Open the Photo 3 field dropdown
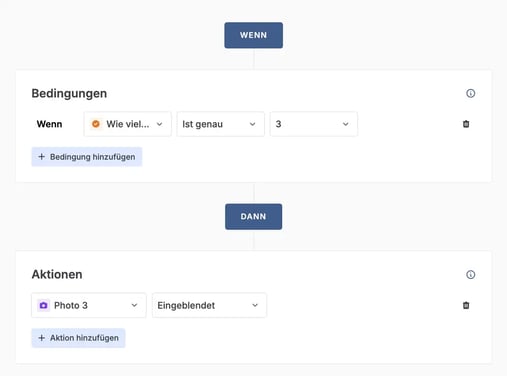The width and height of the screenshot is (507, 376). [89, 305]
